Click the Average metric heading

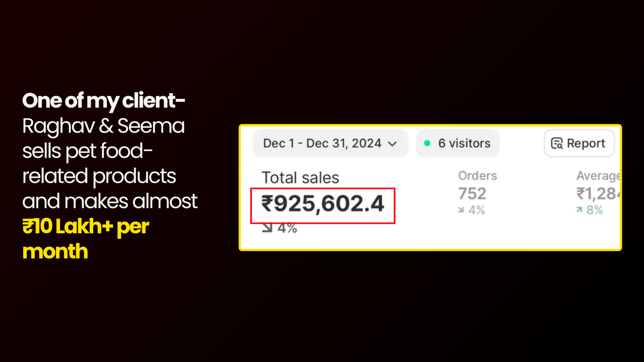pyautogui.click(x=598, y=175)
